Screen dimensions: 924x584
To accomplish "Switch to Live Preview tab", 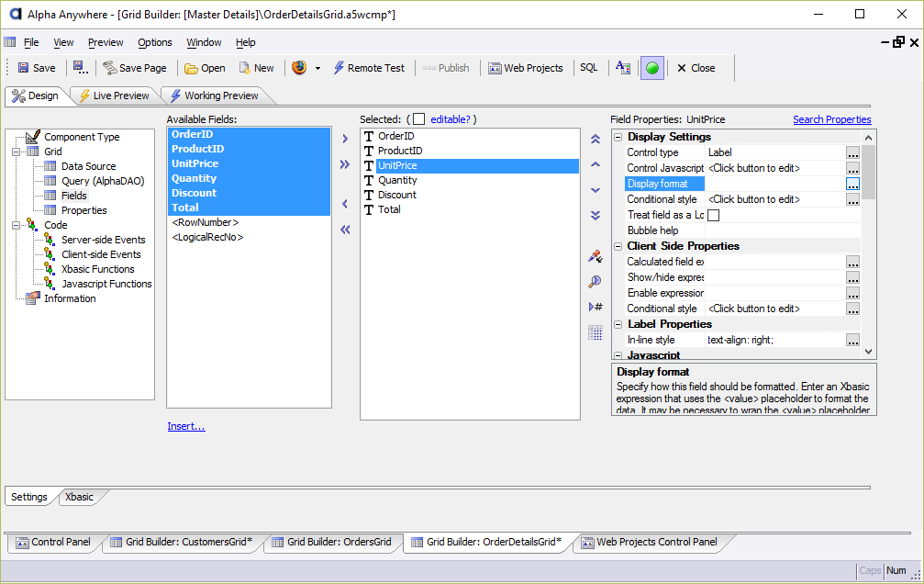I will [115, 95].
